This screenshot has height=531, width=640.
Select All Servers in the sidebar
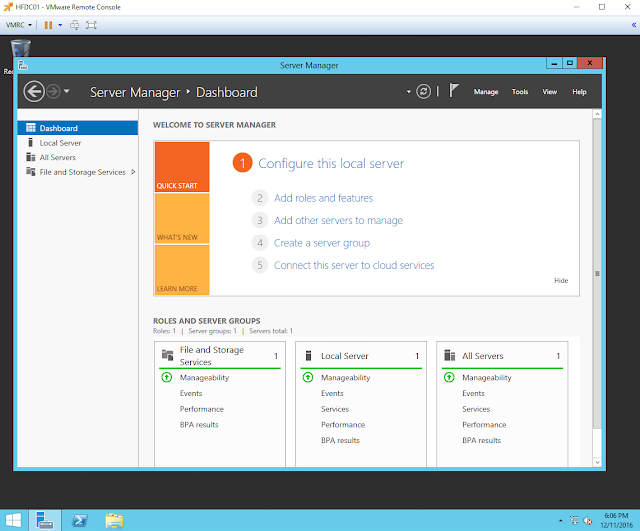tap(78, 157)
